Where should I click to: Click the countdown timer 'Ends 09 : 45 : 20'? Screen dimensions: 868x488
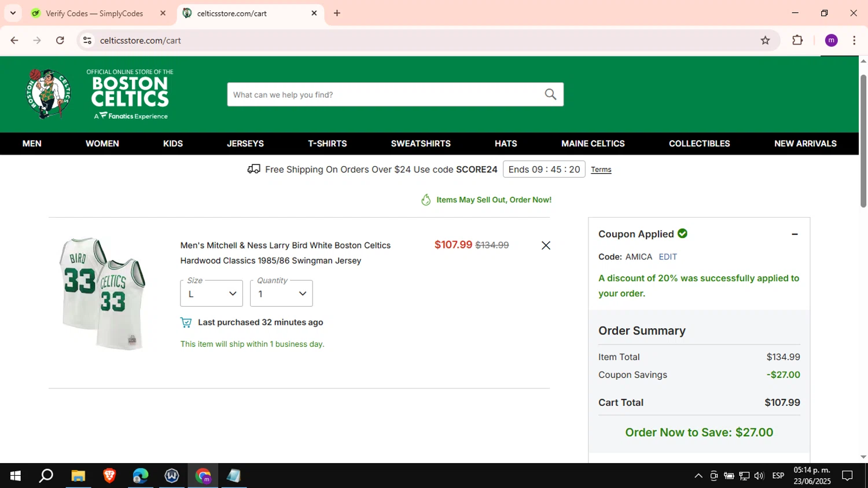(544, 169)
